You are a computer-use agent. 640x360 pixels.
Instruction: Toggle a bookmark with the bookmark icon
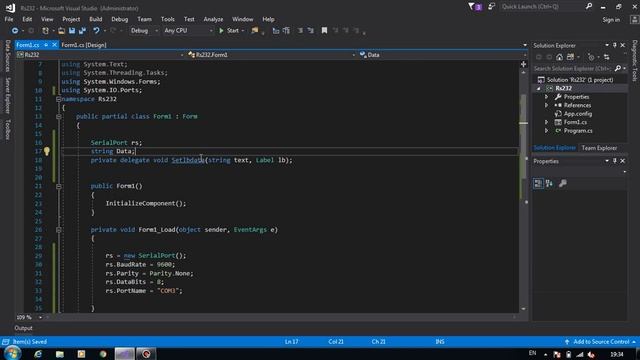pos(324,31)
